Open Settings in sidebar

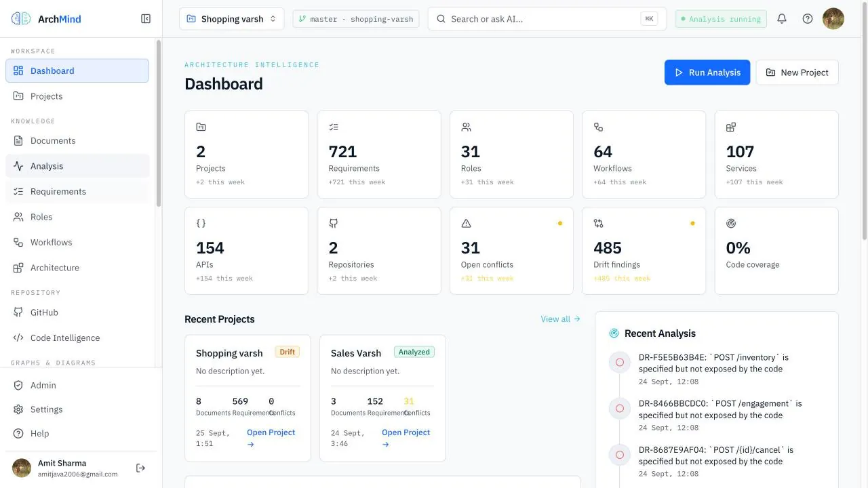pyautogui.click(x=81, y=409)
